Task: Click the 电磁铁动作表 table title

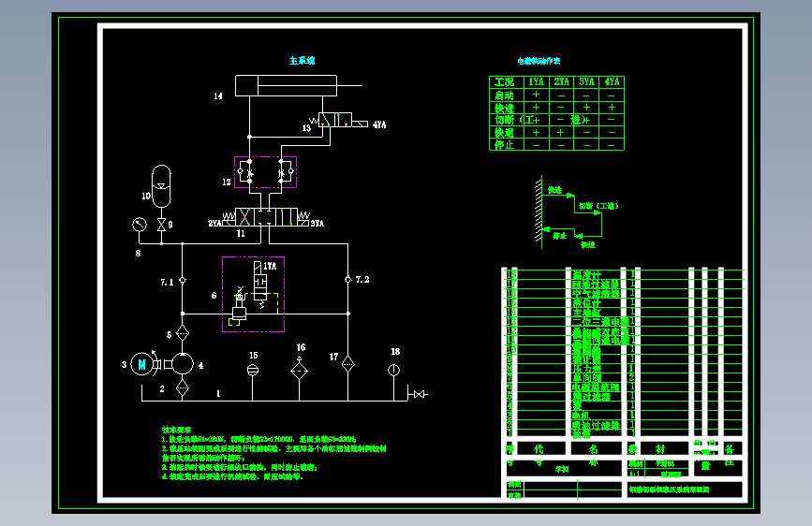Action: pyautogui.click(x=539, y=61)
